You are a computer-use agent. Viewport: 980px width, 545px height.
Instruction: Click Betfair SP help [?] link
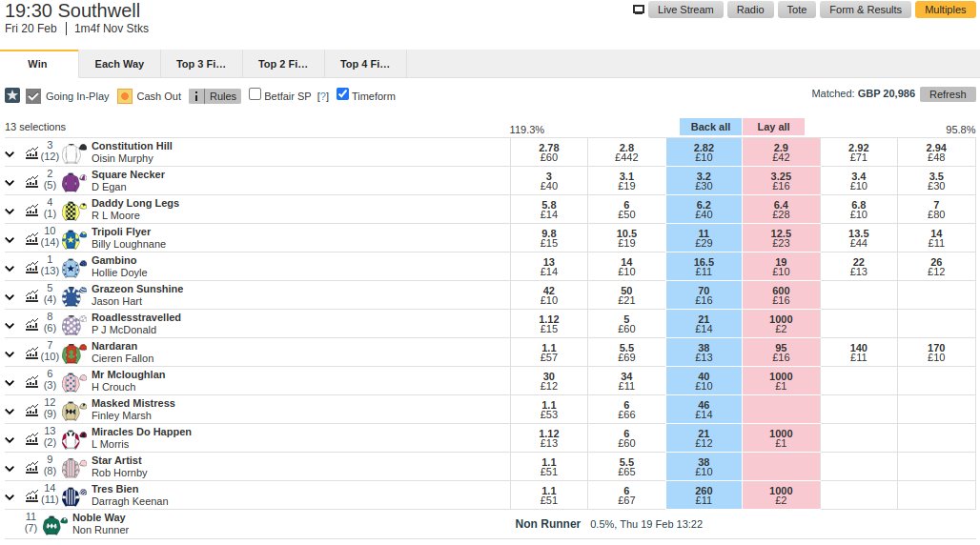pos(322,96)
